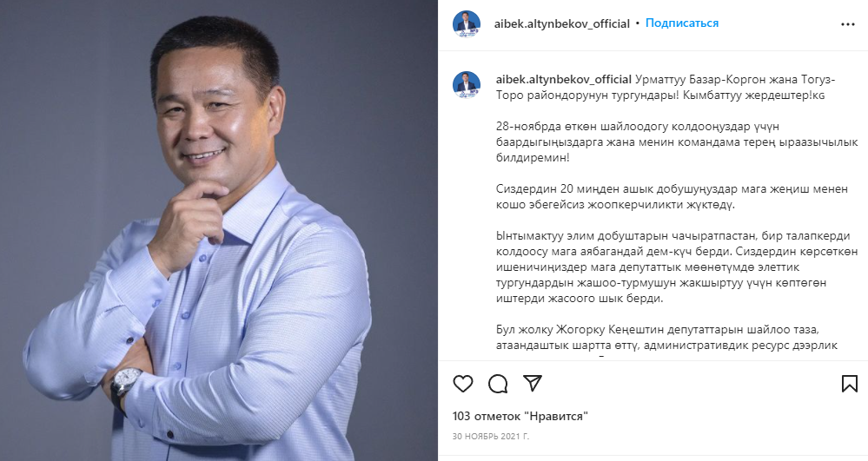Open the post date 30 ноябрь 2021

click(x=490, y=436)
